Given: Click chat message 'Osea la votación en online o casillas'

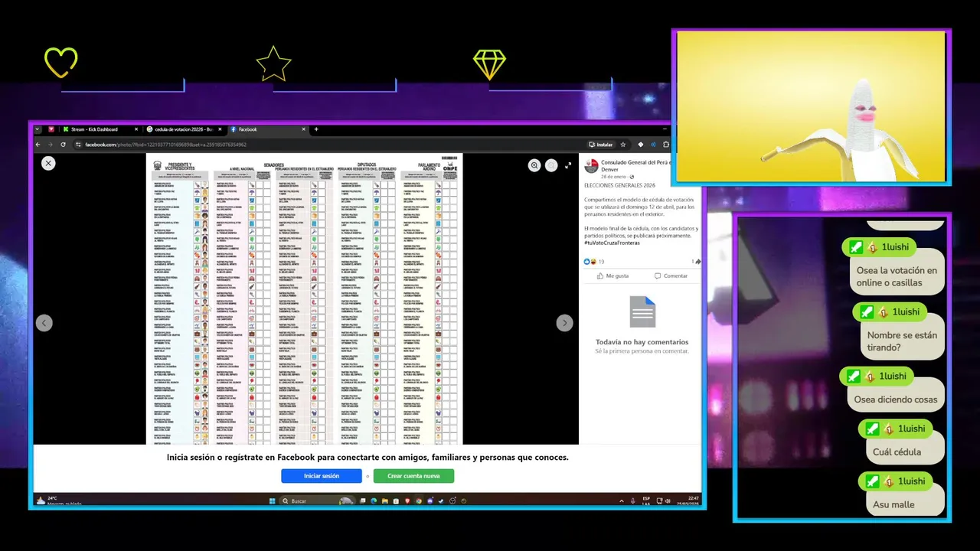Looking at the screenshot, I should [x=897, y=276].
